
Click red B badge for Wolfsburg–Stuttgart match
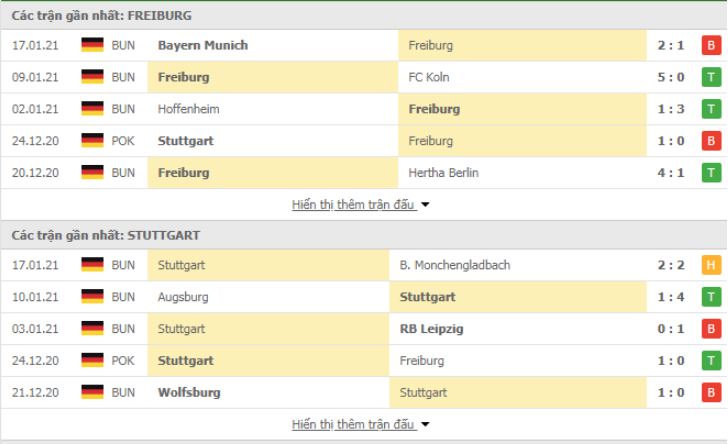pos(711,393)
